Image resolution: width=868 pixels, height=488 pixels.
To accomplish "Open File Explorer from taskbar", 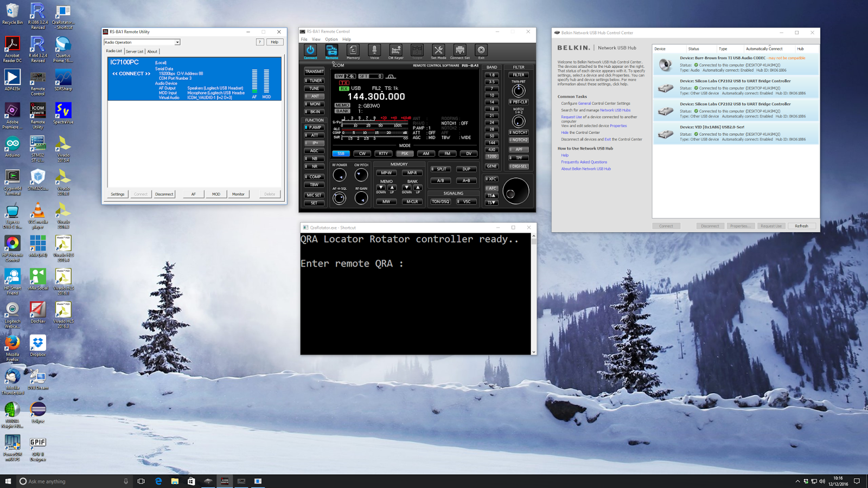I will coord(175,481).
